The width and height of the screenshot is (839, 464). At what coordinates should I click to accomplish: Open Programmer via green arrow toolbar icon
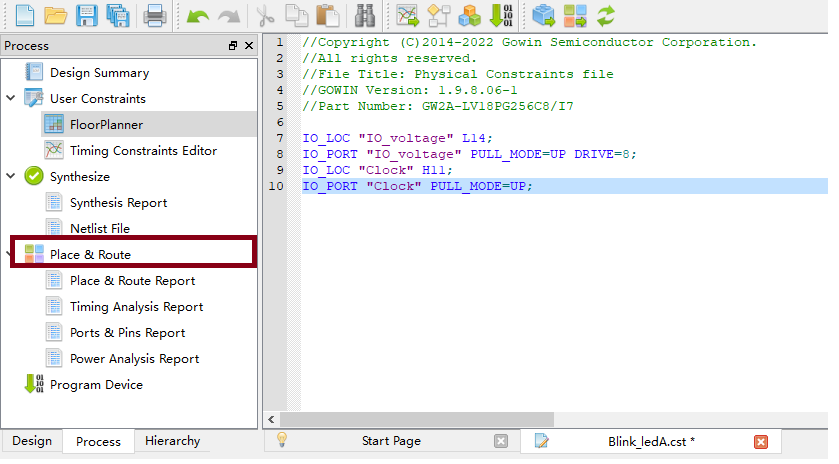pos(501,16)
